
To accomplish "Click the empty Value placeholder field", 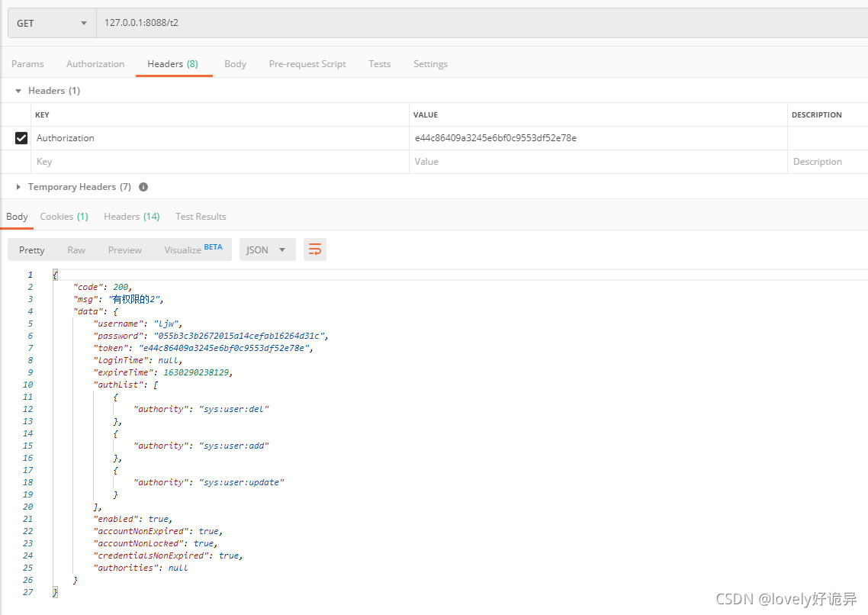I will point(599,162).
